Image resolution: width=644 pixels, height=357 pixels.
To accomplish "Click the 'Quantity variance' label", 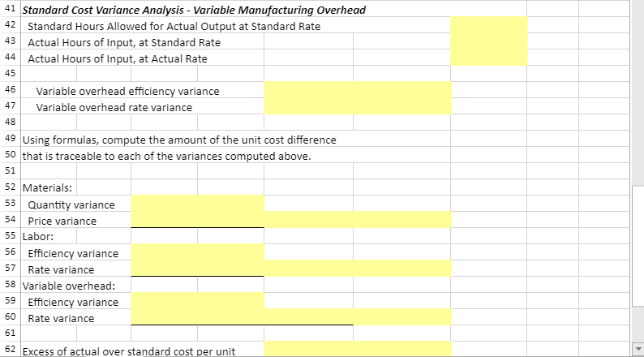I will coord(71,205).
